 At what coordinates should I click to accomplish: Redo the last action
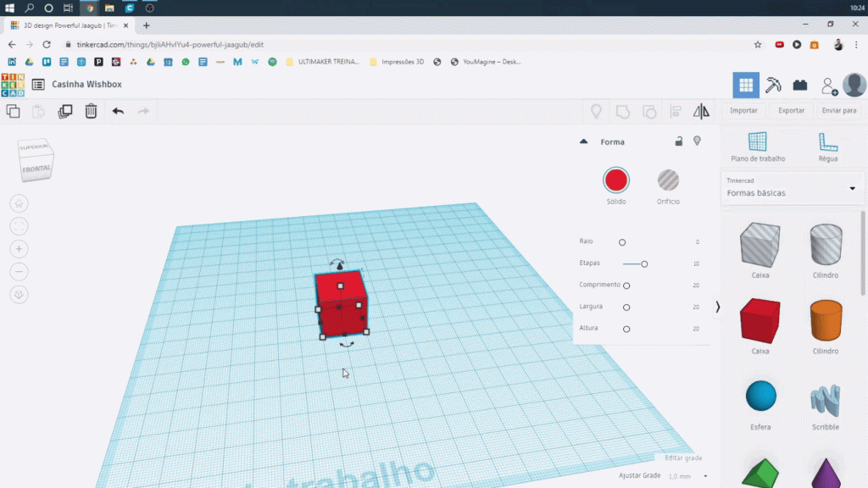tap(143, 111)
